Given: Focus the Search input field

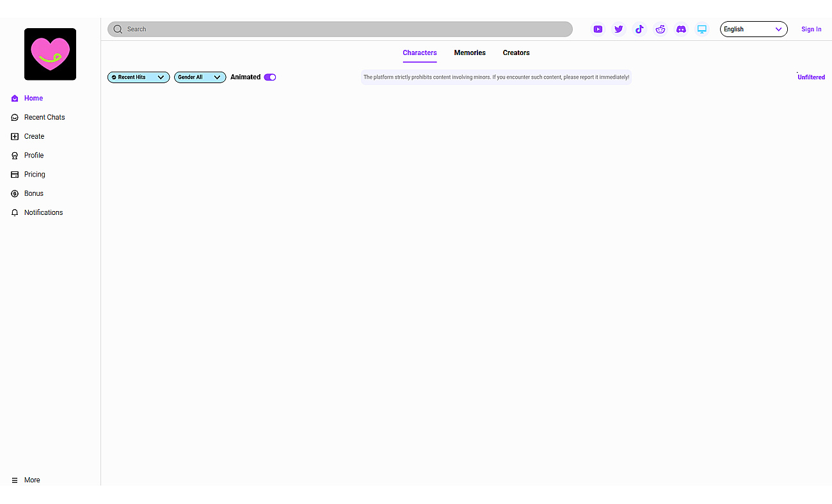Looking at the screenshot, I should (x=340, y=29).
